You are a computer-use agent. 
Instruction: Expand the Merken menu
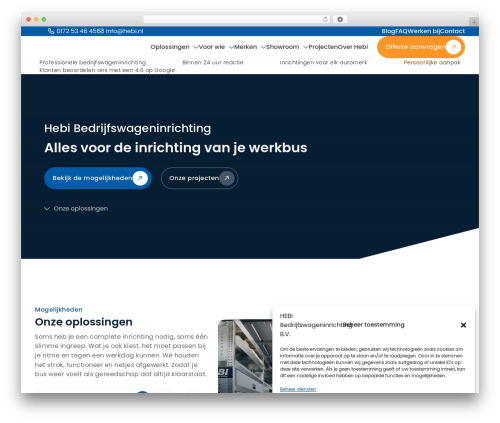(x=250, y=47)
